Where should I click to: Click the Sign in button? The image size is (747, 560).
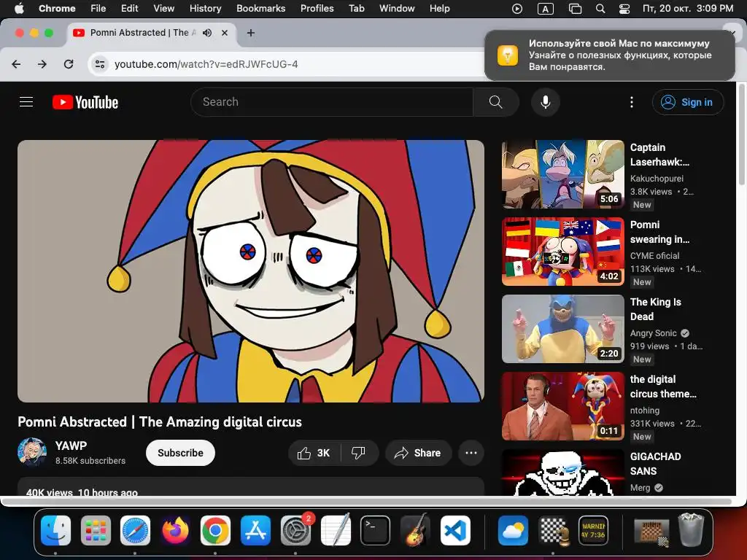click(x=688, y=102)
